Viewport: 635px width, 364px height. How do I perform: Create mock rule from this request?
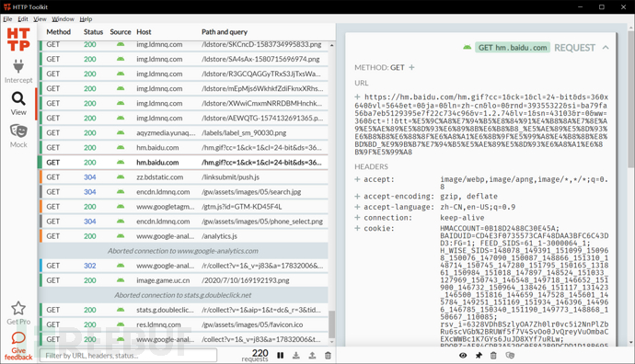pos(510,356)
